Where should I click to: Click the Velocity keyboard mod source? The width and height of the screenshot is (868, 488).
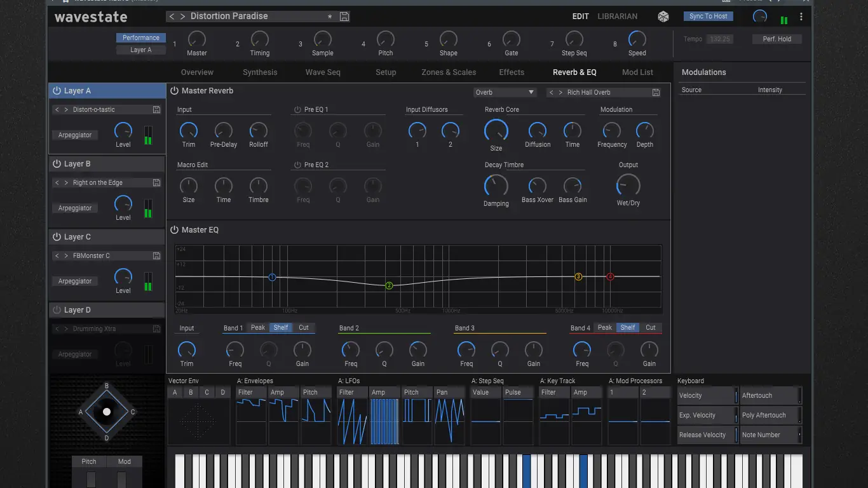pos(707,396)
